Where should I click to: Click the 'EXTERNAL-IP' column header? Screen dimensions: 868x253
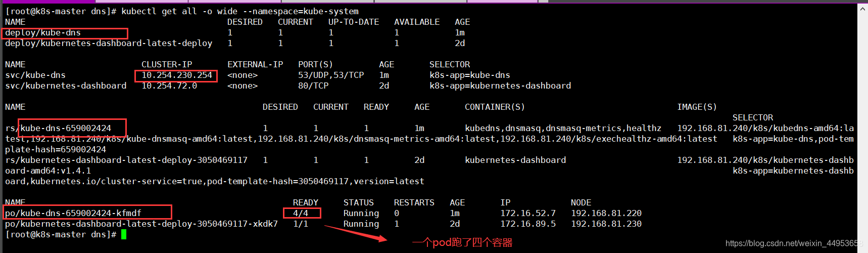255,64
